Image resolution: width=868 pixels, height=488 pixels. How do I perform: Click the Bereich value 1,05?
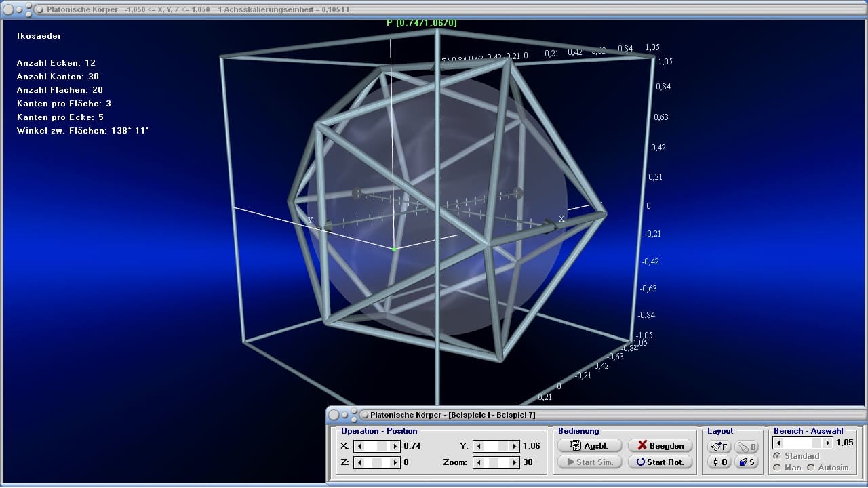tap(844, 443)
